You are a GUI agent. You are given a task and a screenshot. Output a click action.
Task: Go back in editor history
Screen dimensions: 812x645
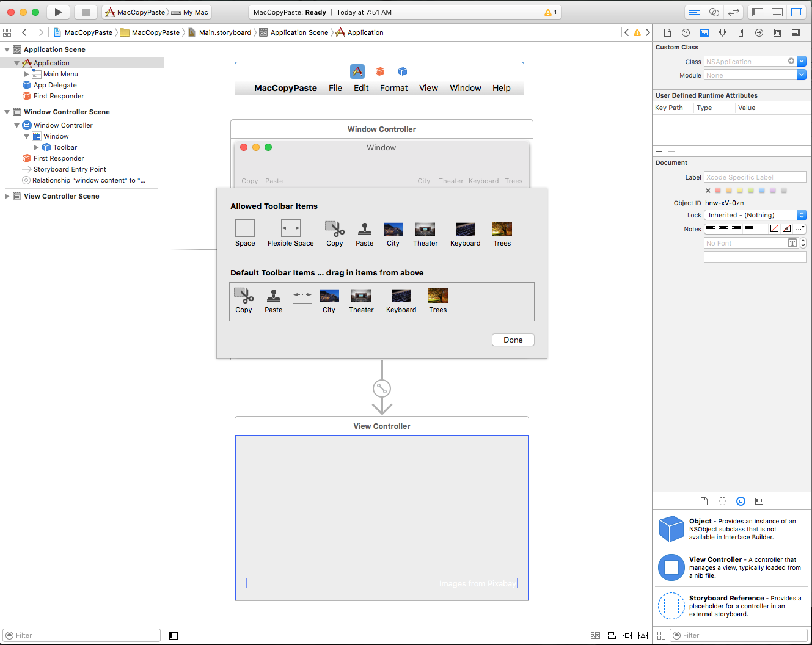coord(24,32)
